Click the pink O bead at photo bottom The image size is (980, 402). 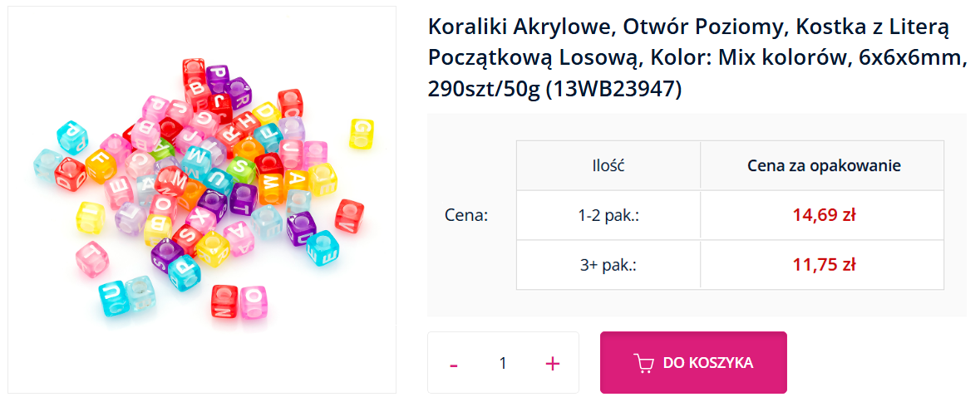[252, 301]
